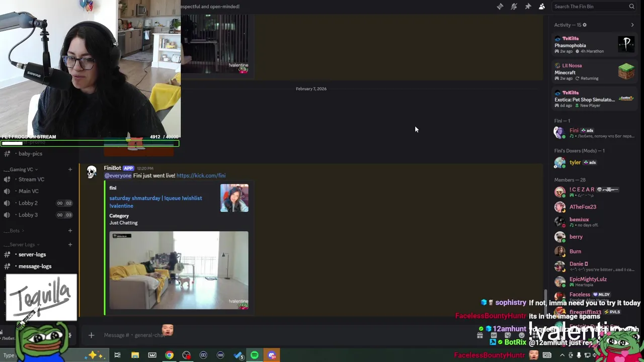Join the Lobby 2 voice channel
The width and height of the screenshot is (644, 362).
point(38,203)
